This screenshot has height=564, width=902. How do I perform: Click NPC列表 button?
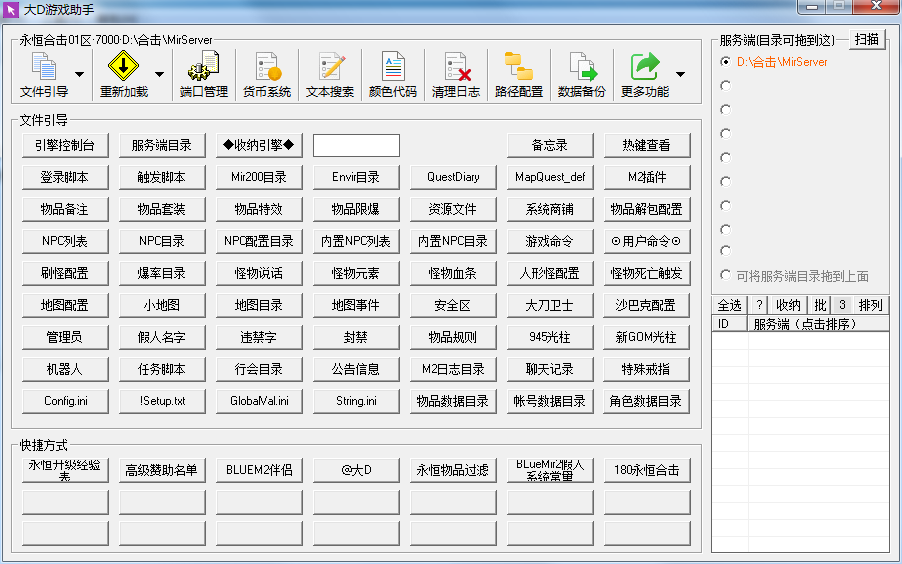(x=65, y=241)
